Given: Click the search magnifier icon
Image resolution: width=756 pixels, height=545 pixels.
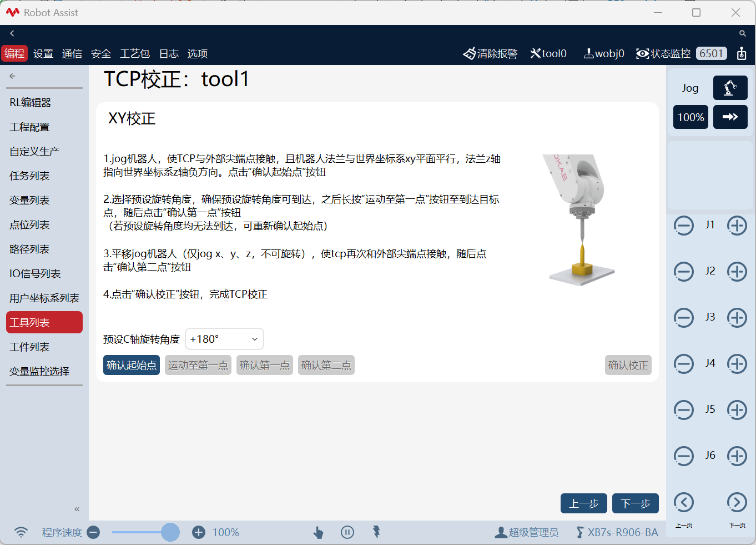Looking at the screenshot, I should click(742, 33).
